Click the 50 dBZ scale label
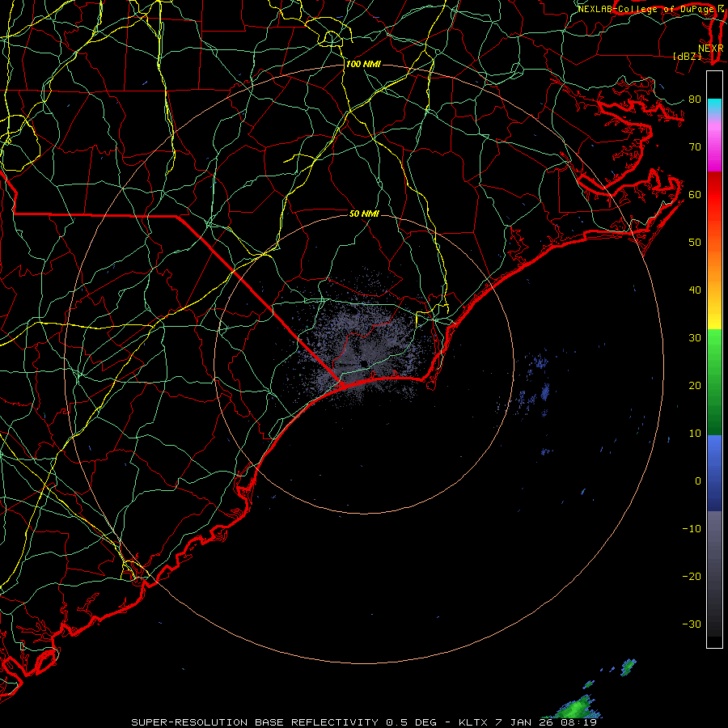 tap(695, 243)
